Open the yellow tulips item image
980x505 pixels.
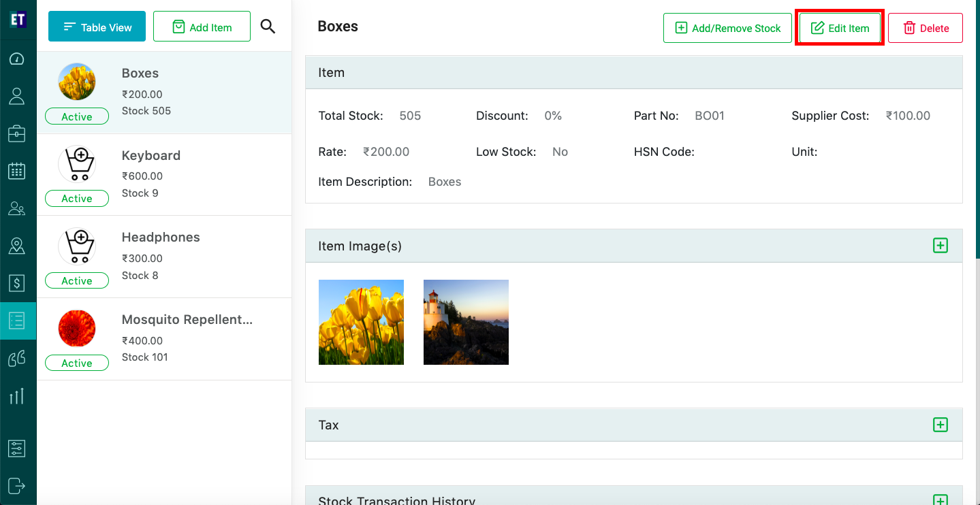tap(361, 322)
